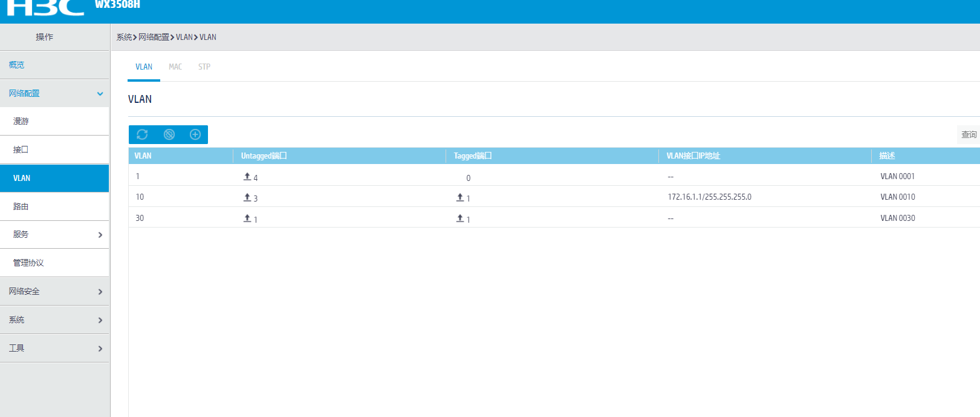Switch to the STP tab
Screen dimensions: 980x417
[x=204, y=67]
